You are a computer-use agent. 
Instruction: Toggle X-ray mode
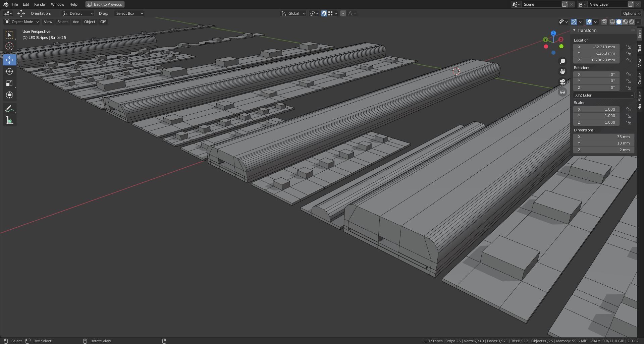tap(604, 22)
